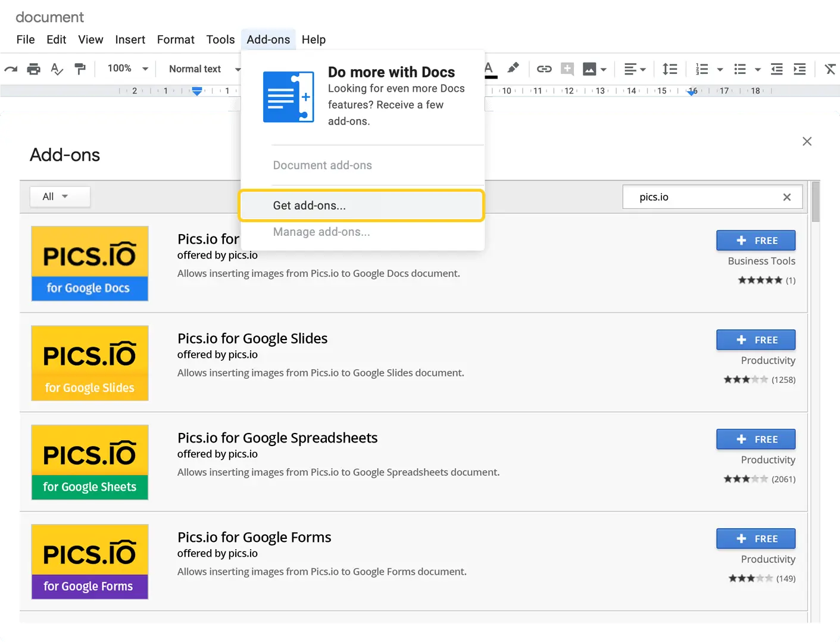Click the bulleted list icon
This screenshot has height=642, width=840.
click(740, 69)
